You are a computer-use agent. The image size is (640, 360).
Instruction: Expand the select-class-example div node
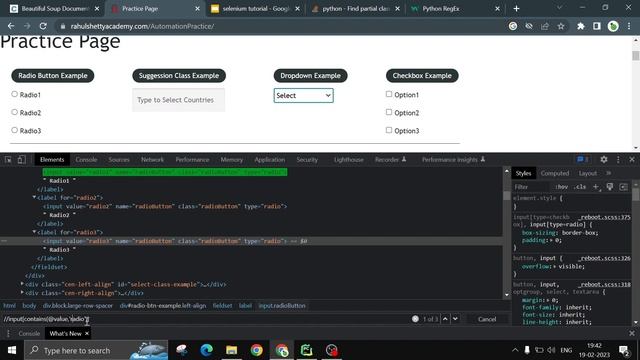[x=22, y=284]
